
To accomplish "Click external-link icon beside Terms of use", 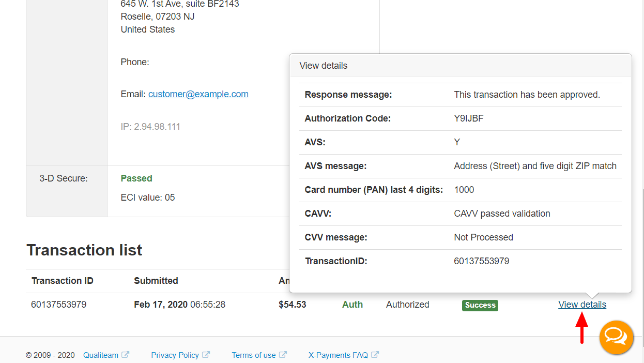I will [x=283, y=355].
